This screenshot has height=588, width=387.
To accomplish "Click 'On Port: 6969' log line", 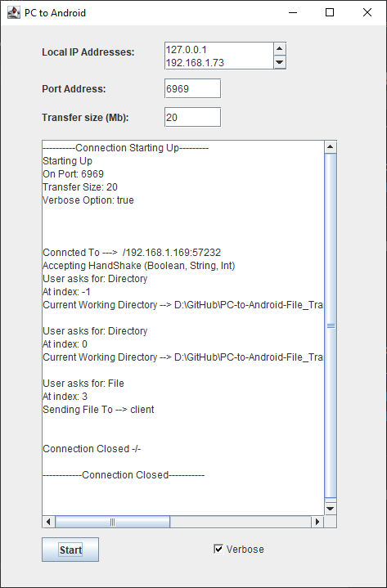I will click(73, 174).
